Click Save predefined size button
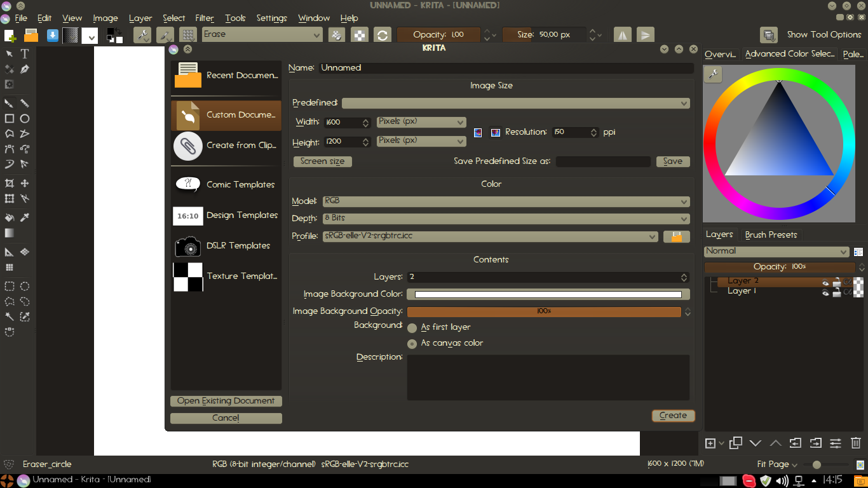Image resolution: width=868 pixels, height=488 pixels. pos(673,161)
